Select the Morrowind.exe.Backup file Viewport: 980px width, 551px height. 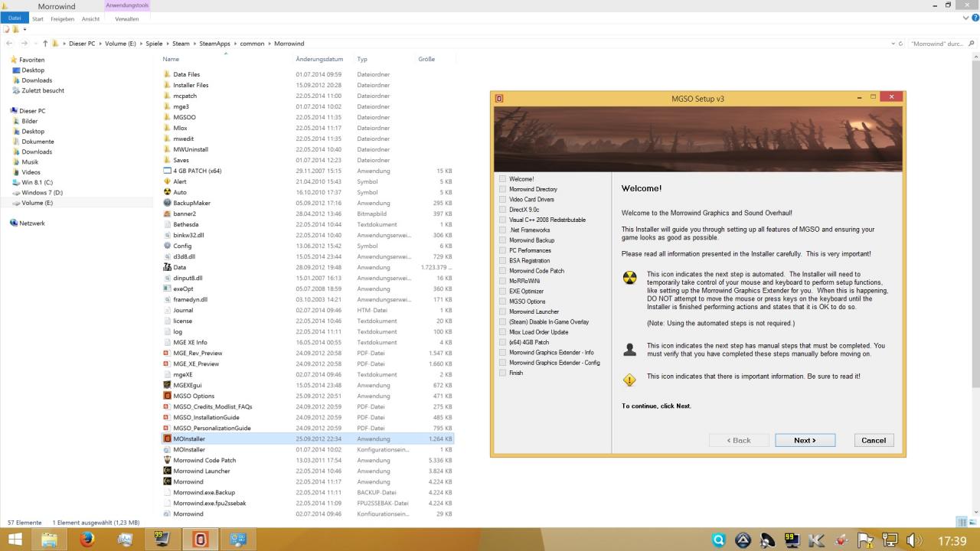click(204, 493)
